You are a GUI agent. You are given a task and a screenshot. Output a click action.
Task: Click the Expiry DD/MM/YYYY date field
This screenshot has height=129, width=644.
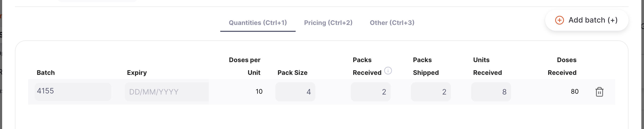167,92
